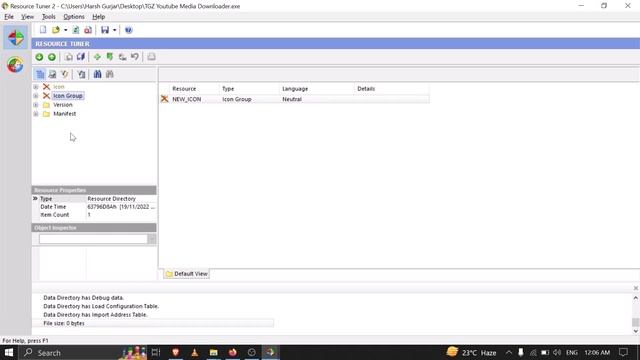The height and width of the screenshot is (360, 640).
Task: Click the log panel scroll down arrow
Action: (636, 331)
